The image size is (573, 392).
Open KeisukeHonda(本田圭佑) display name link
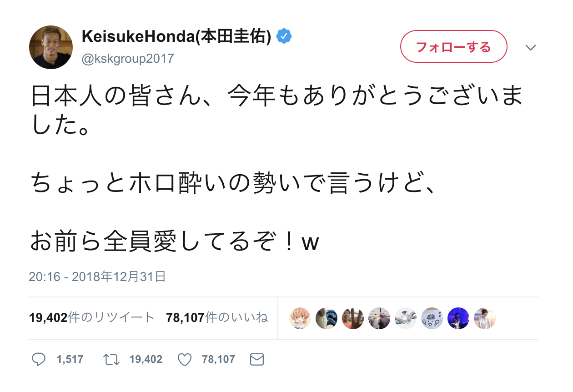(x=176, y=36)
